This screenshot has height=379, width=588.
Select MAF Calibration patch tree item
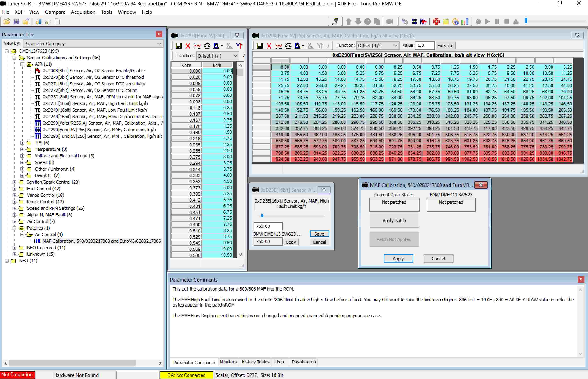101,241
